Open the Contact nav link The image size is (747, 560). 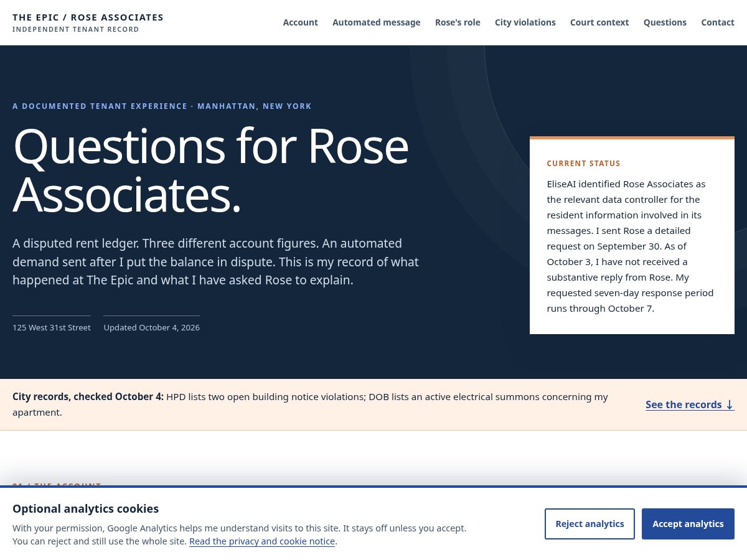coord(718,22)
